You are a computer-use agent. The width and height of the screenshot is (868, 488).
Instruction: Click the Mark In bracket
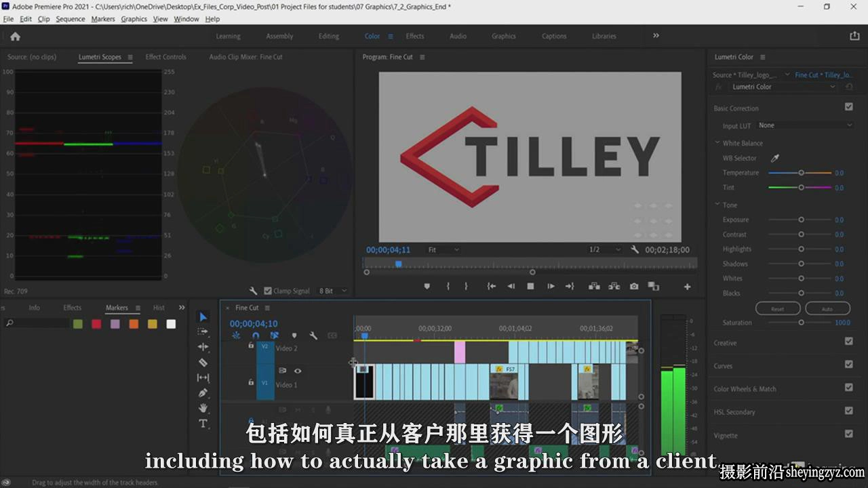pos(448,287)
